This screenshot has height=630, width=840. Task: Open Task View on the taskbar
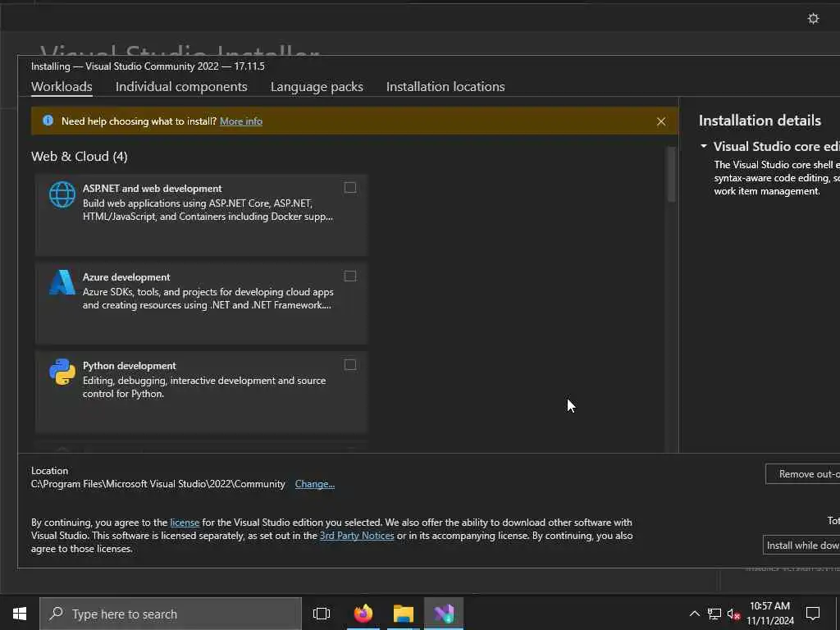[322, 614]
